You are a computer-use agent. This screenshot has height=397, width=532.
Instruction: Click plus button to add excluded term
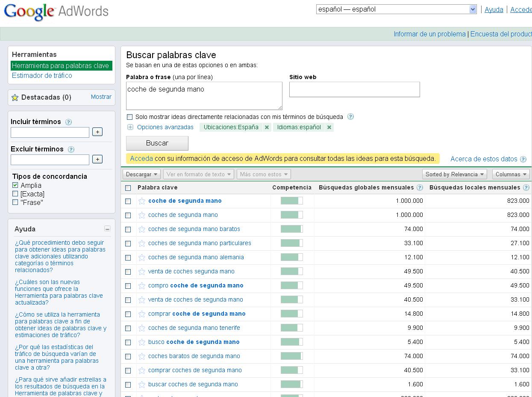[x=97, y=159]
